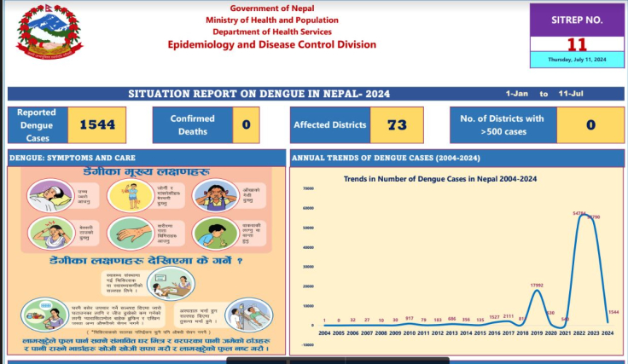Click the standing child body pain illustration
The image size is (628, 364).
[131, 195]
